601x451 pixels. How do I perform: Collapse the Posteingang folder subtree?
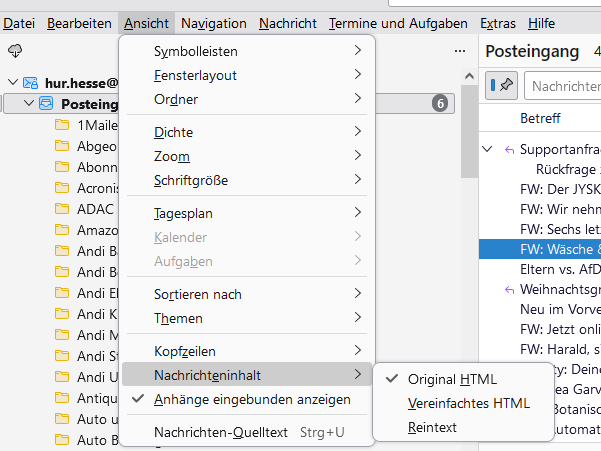(x=29, y=104)
